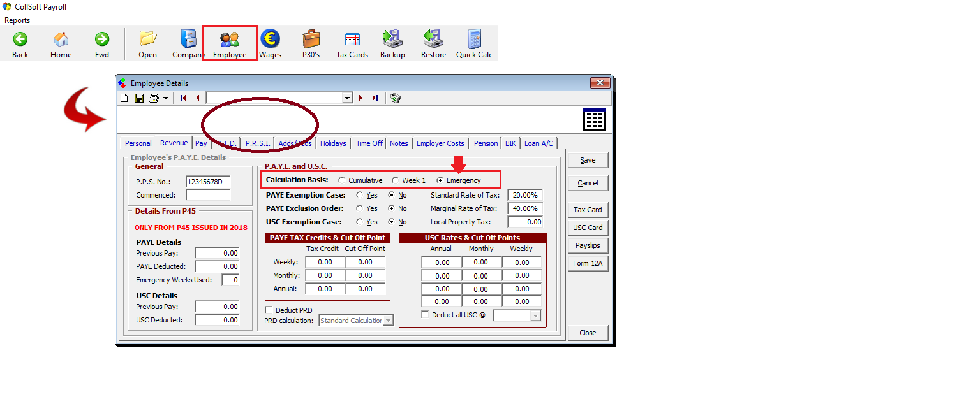Open the Reports menu
The width and height of the screenshot is (980, 413).
pos(17,20)
